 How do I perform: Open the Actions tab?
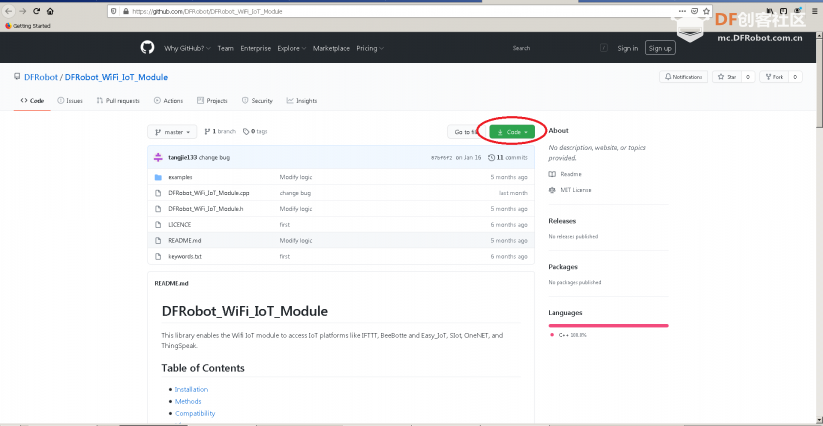[x=168, y=101]
